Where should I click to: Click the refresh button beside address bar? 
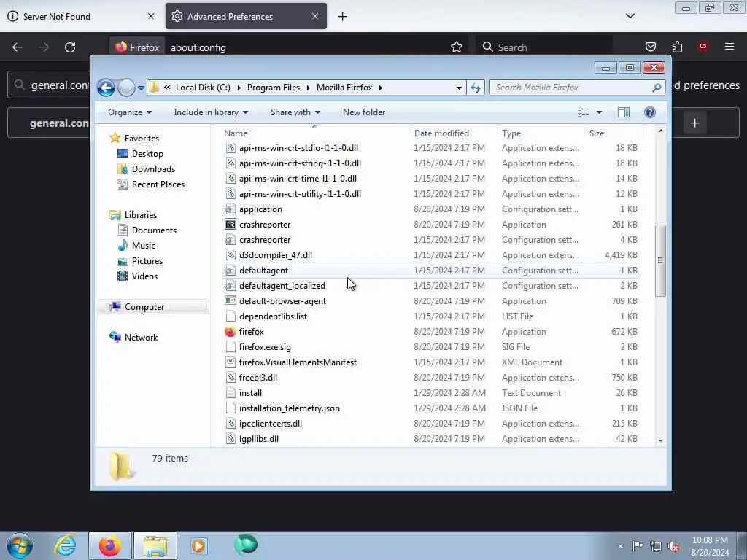point(476,87)
